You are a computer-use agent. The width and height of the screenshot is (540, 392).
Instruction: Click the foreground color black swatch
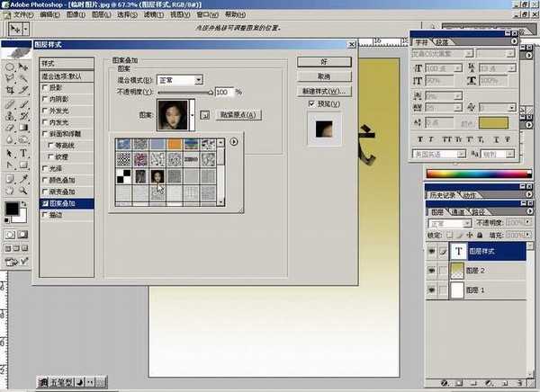11,210
